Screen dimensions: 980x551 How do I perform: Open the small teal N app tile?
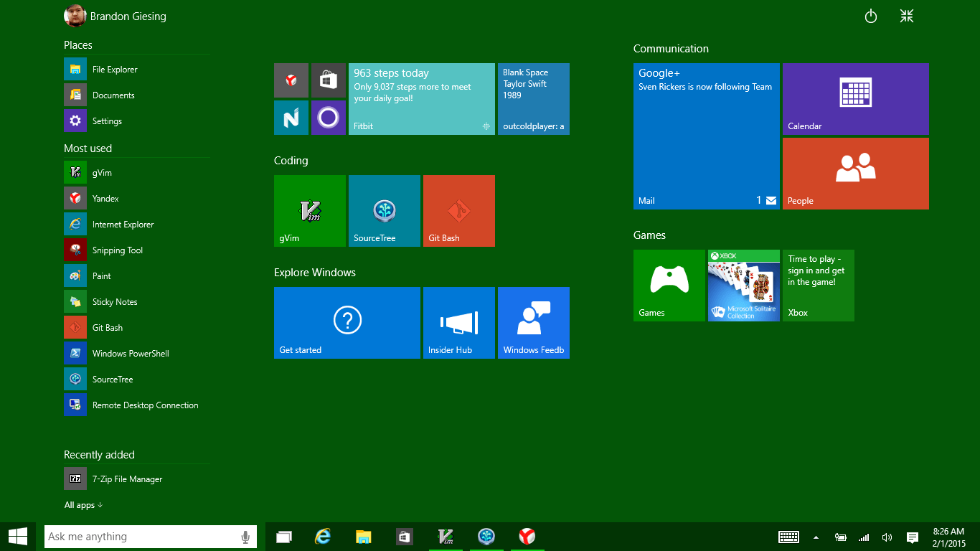click(291, 118)
